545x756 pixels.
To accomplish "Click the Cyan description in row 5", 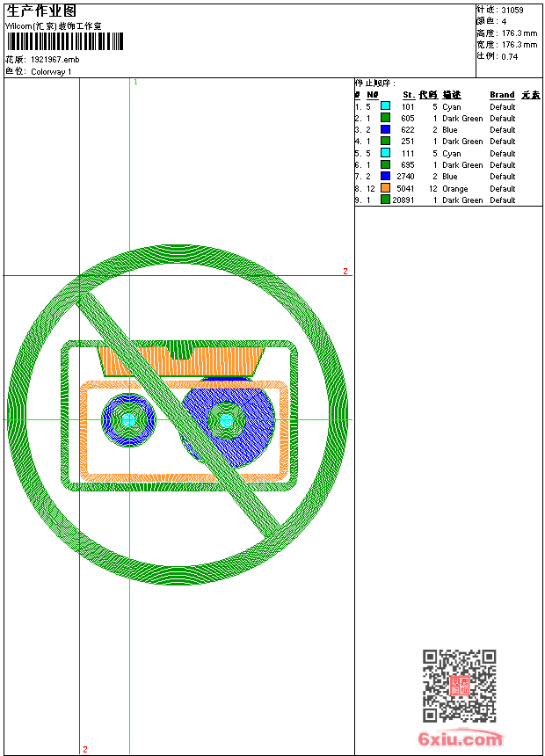I will [452, 154].
